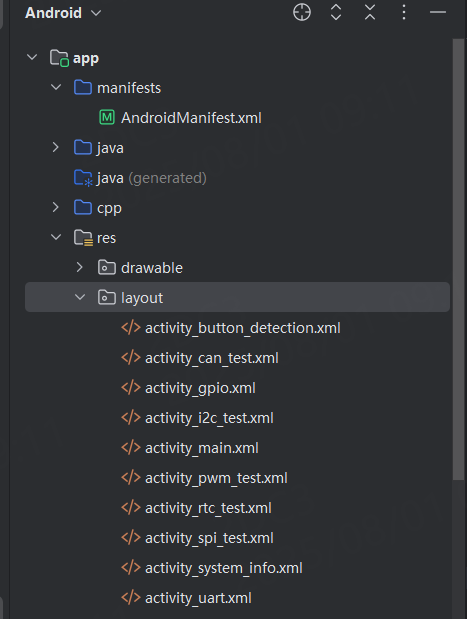Click the java folder icon
467x619 pixels.
(x=83, y=147)
